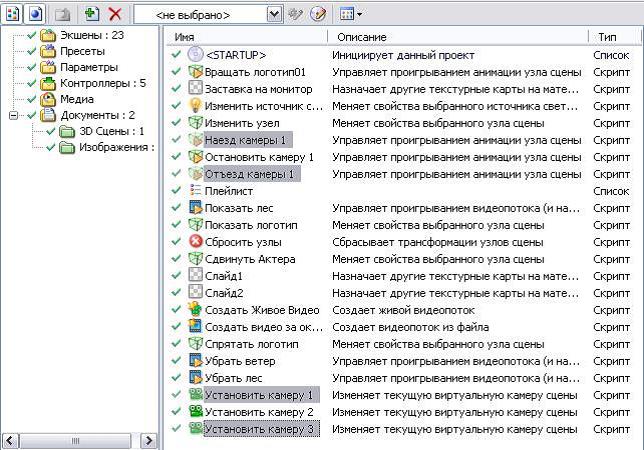Click the 'Документы' folder icon
The height and width of the screenshot is (450, 644).
(48, 115)
